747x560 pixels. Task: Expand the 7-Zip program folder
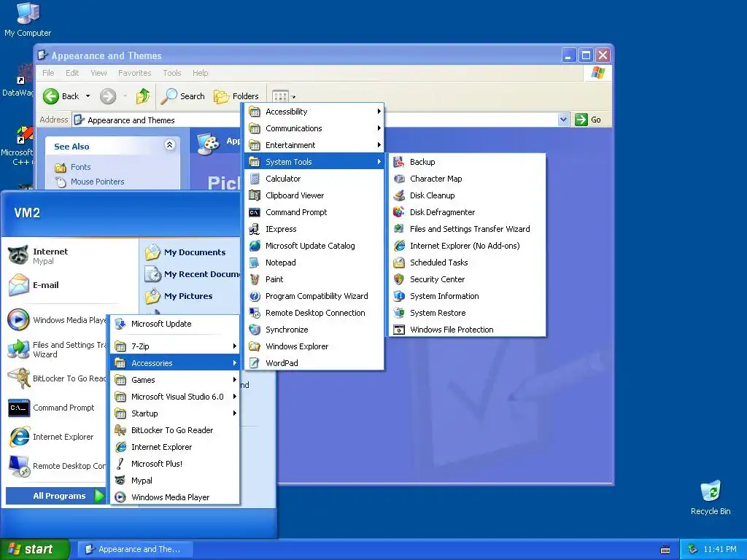tap(175, 346)
